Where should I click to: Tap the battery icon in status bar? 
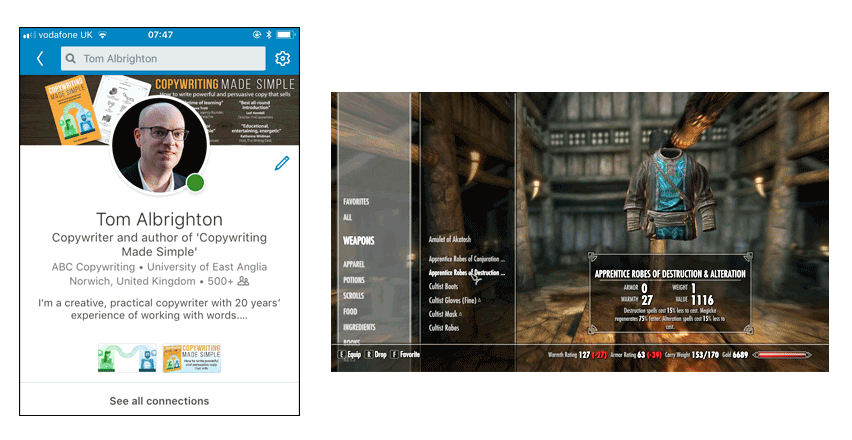coord(285,35)
